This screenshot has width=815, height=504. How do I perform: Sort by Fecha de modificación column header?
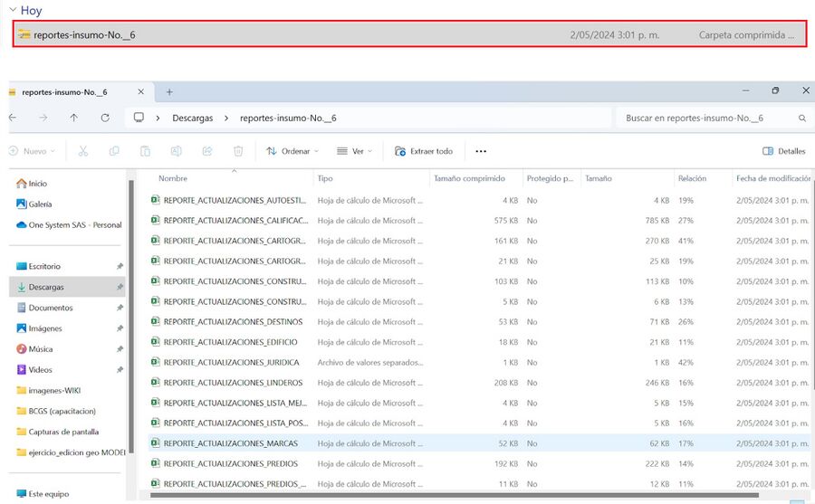773,178
